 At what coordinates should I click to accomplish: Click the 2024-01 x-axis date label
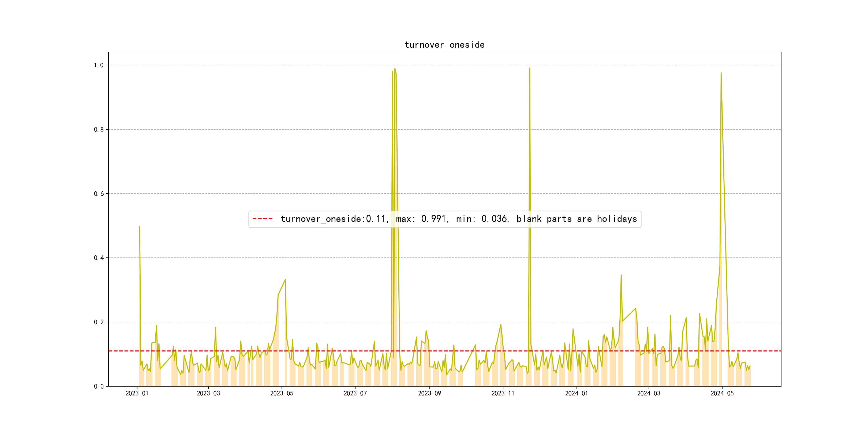coord(576,393)
